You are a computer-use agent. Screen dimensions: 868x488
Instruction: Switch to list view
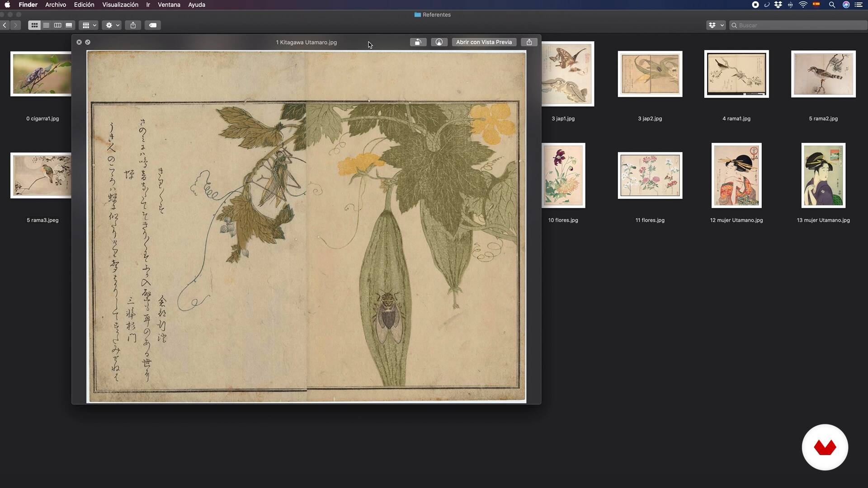tap(46, 25)
